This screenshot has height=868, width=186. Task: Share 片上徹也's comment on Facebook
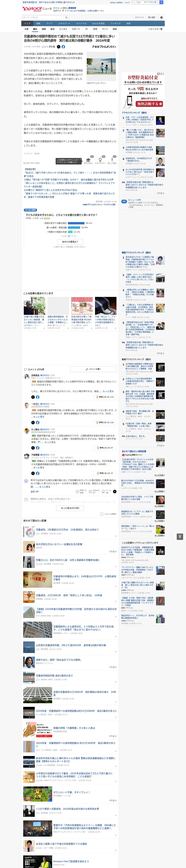click(38, 448)
